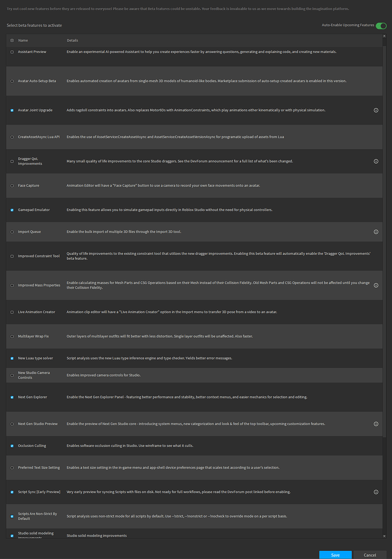392x559 pixels.
Task: Click the select-all checkbox in header
Action: [x=12, y=40]
